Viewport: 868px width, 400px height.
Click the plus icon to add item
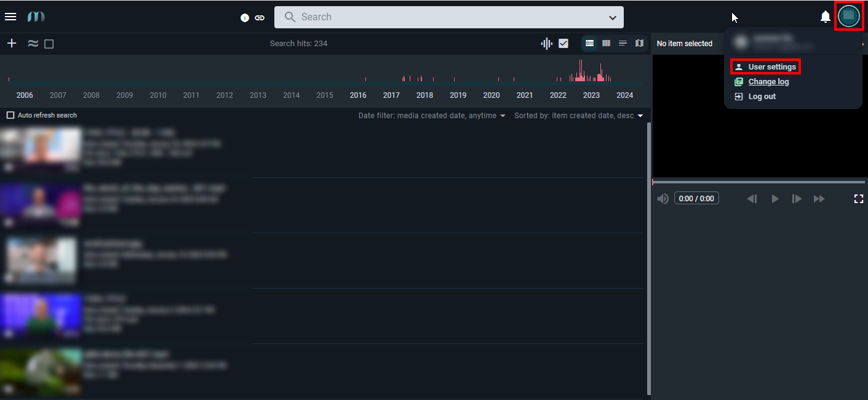point(12,43)
